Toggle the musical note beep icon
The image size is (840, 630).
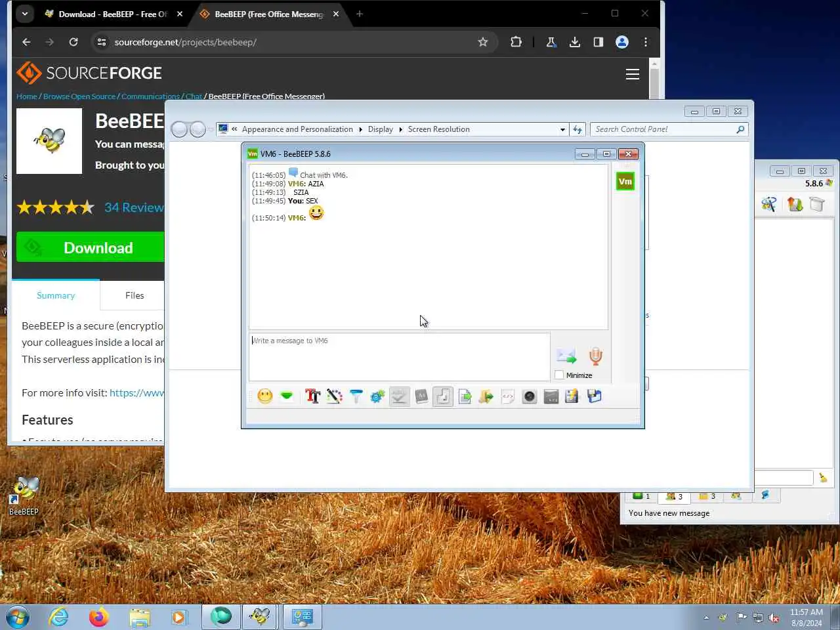click(x=443, y=396)
